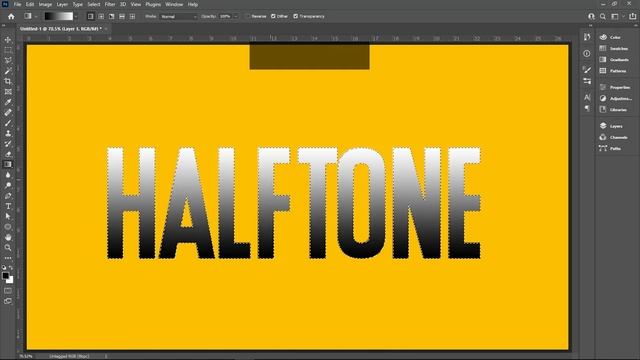Select the Eraser tool

point(8,154)
